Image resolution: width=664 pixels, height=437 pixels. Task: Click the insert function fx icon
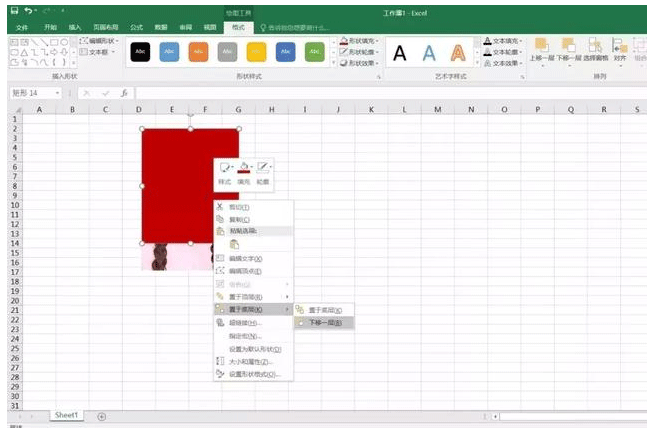coord(124,93)
